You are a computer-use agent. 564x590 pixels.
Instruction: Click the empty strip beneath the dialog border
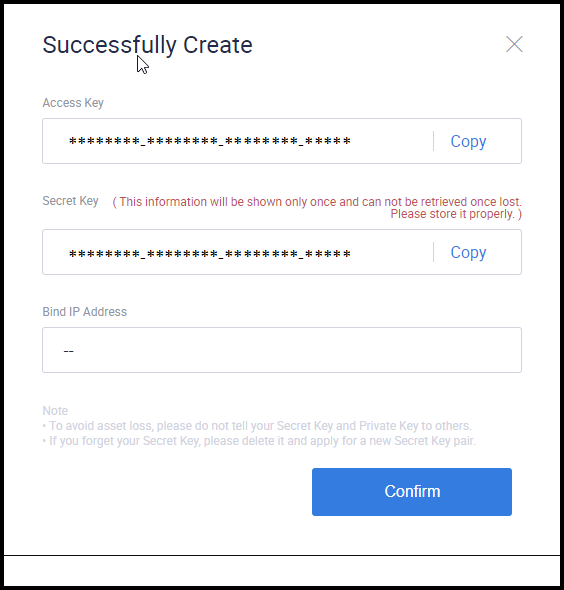282,570
